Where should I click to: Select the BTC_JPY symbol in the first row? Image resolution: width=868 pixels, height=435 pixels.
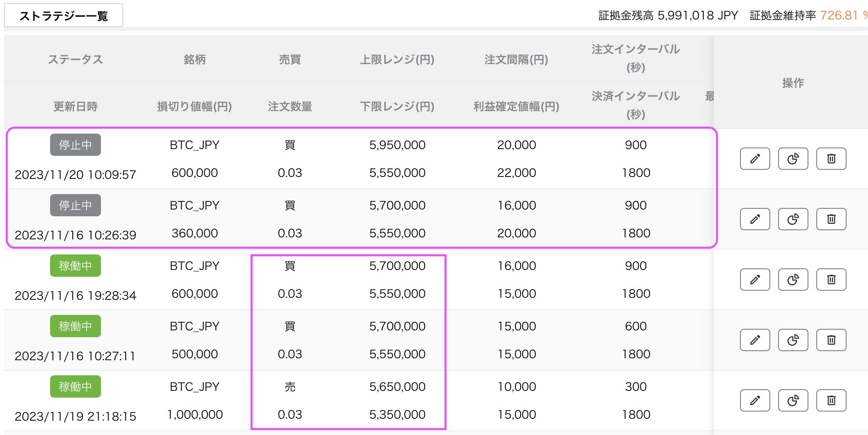(x=195, y=145)
